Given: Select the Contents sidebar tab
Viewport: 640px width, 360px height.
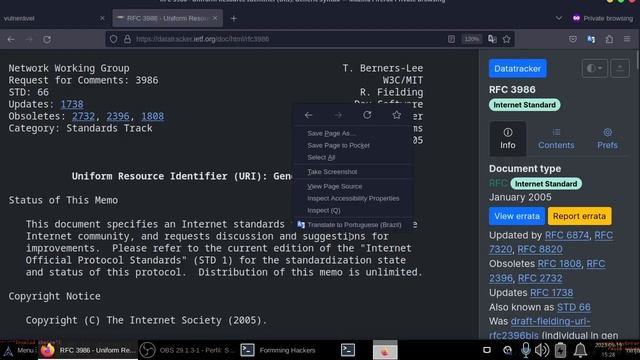Looking at the screenshot, I should (x=556, y=139).
